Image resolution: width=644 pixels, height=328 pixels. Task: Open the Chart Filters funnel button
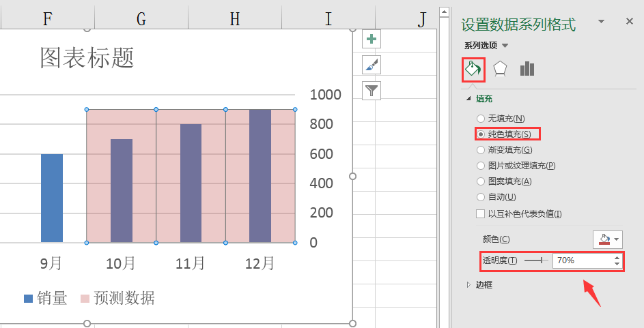click(372, 91)
